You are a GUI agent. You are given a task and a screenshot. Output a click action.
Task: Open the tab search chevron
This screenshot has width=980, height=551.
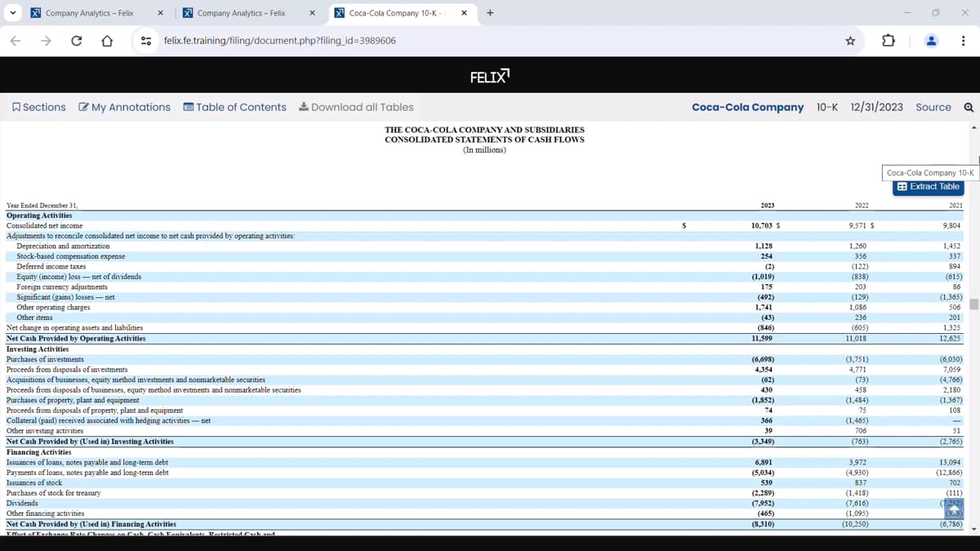click(13, 13)
